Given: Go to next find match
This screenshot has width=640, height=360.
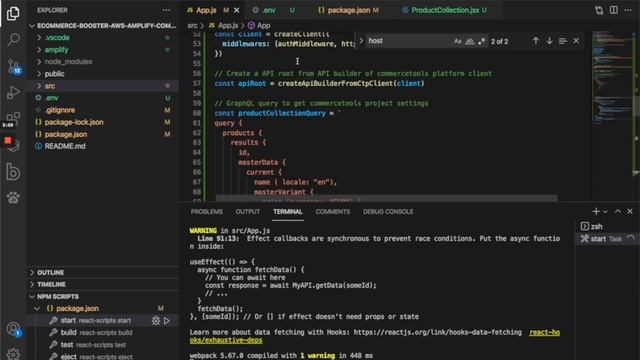Looking at the screenshot, I should (x=549, y=41).
